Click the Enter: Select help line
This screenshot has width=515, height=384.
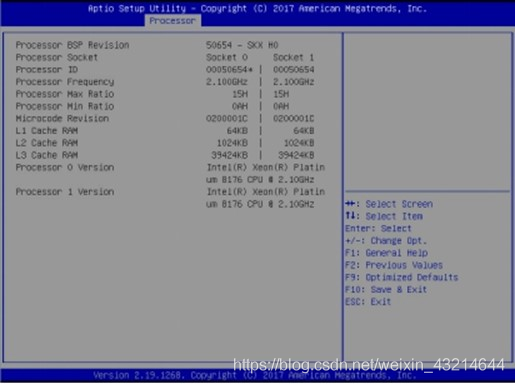(x=378, y=229)
